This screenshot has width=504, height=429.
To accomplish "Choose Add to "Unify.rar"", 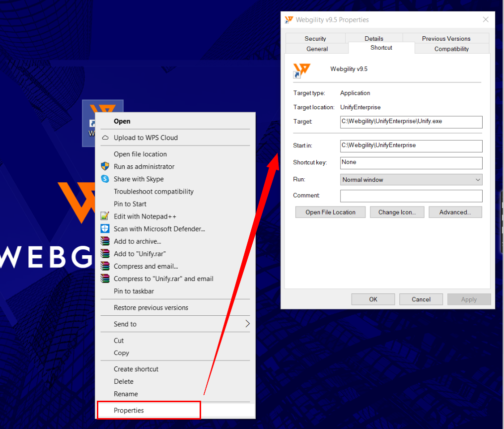I will [x=175, y=254].
